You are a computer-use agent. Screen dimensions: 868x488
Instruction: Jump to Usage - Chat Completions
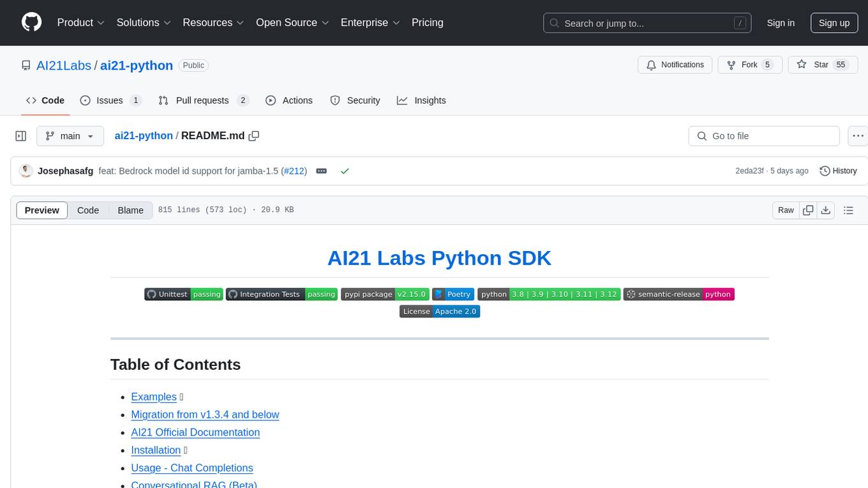tap(192, 468)
